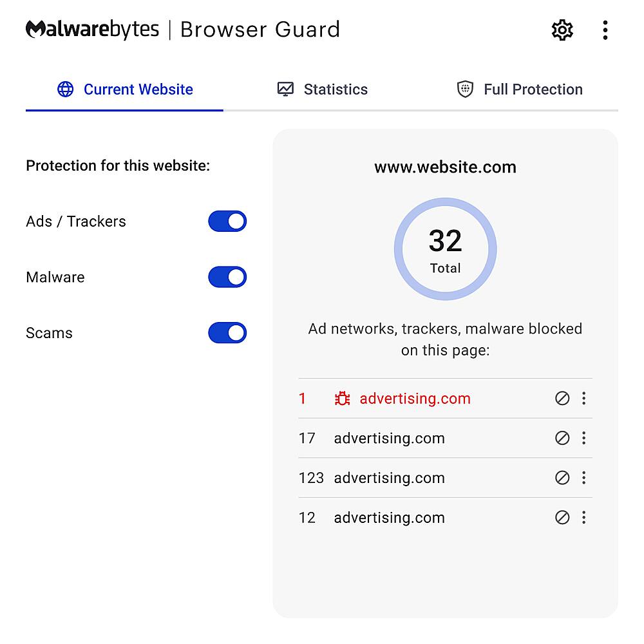
Task: Open the three-dot menu in the header
Action: pos(605,29)
